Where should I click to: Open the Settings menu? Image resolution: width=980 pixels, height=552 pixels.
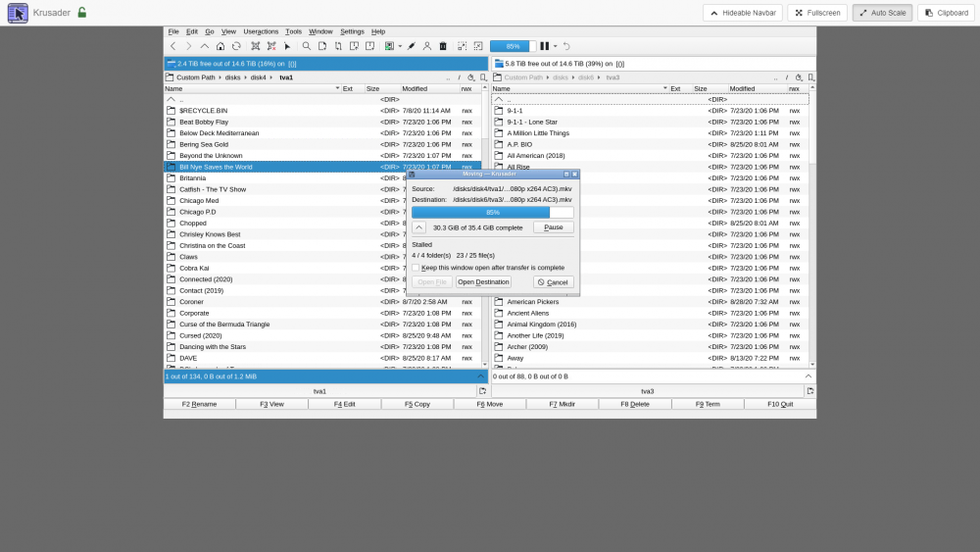tap(352, 31)
